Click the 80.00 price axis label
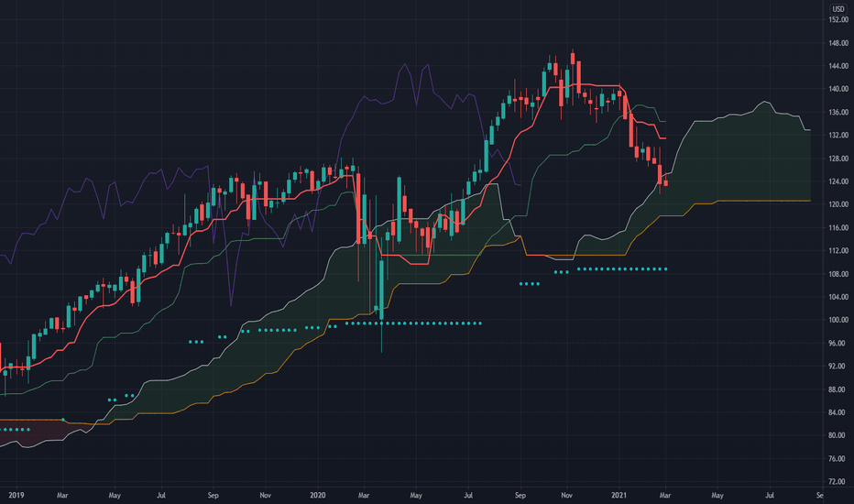Screen dimensions: 854x504 (x=838, y=435)
